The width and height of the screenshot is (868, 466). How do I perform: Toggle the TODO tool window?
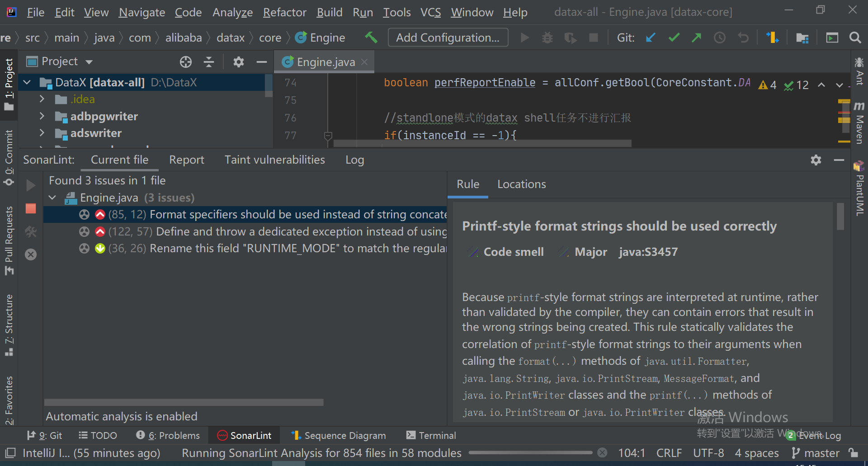(x=98, y=435)
